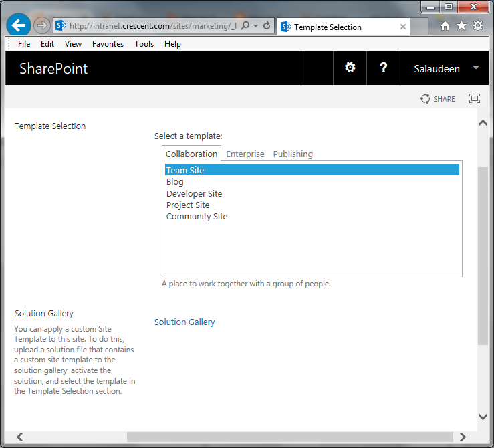The height and width of the screenshot is (448, 494).
Task: Click the vertical scrollbar down arrow
Action: pos(483,417)
